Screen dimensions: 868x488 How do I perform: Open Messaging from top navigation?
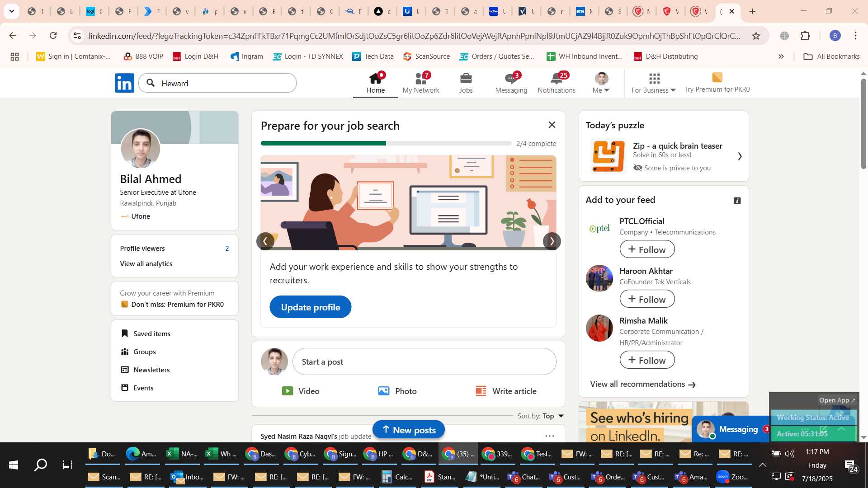click(511, 83)
